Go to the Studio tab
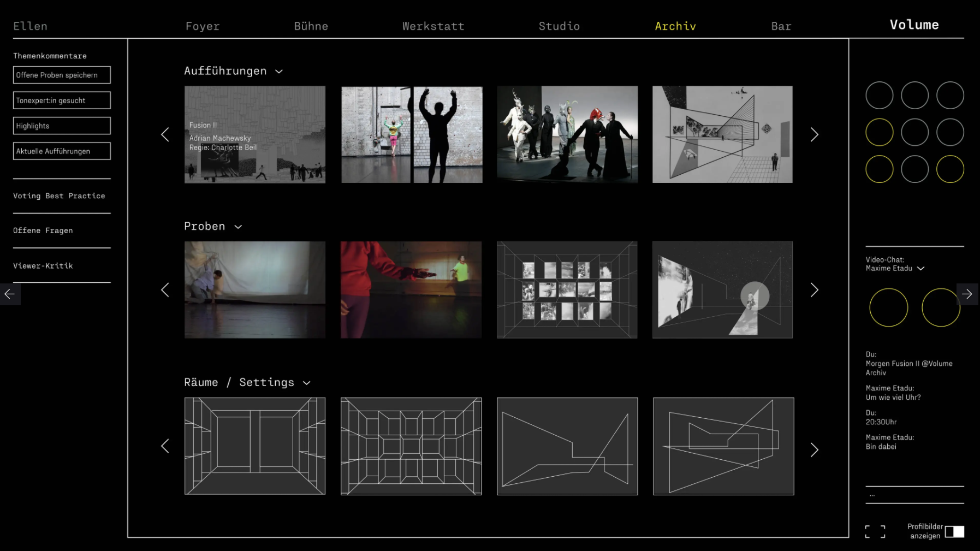 [559, 26]
